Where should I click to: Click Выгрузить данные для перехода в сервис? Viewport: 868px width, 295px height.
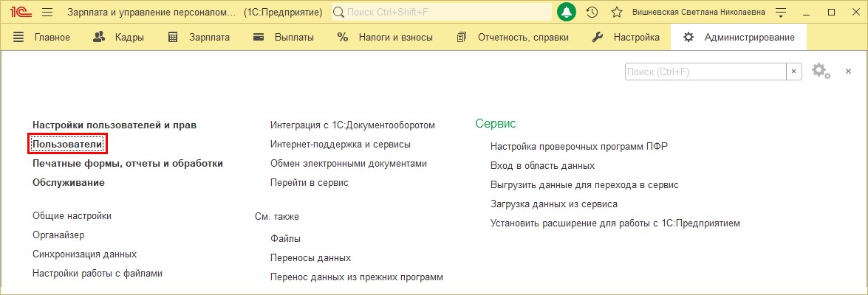click(x=584, y=184)
